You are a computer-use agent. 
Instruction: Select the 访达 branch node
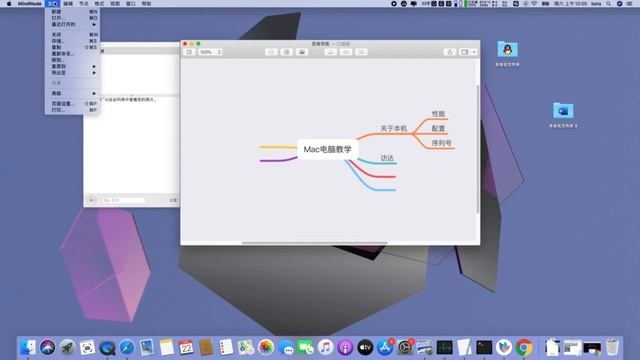coord(387,158)
